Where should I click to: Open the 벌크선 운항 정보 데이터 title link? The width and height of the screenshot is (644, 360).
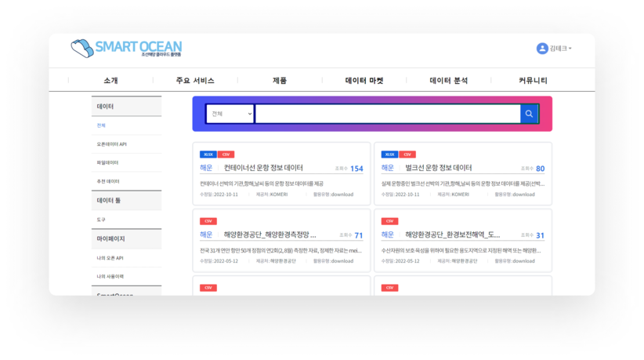(x=439, y=168)
